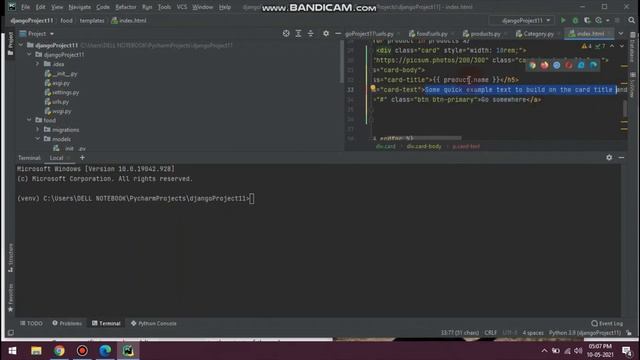The image size is (640, 360).
Task: Show intention actions via yellow lightbulb
Action: (373, 88)
